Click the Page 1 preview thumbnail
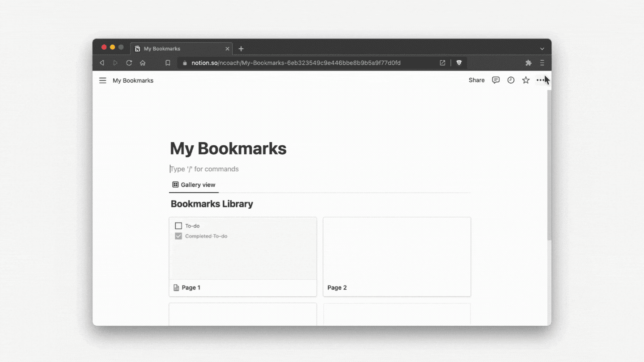Viewport: 644px width, 362px height. tap(243, 248)
